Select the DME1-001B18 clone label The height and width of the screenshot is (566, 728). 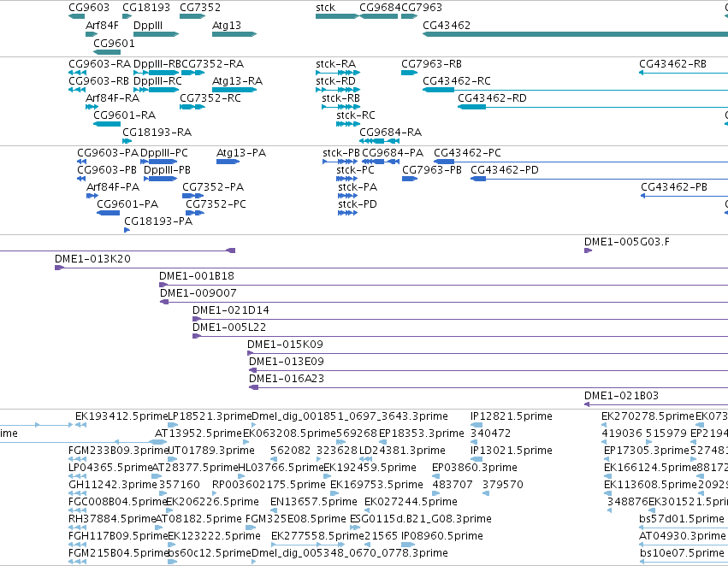(x=197, y=276)
